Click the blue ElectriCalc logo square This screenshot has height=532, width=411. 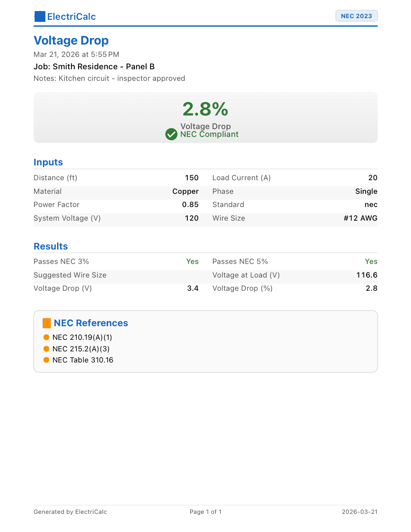tap(40, 16)
